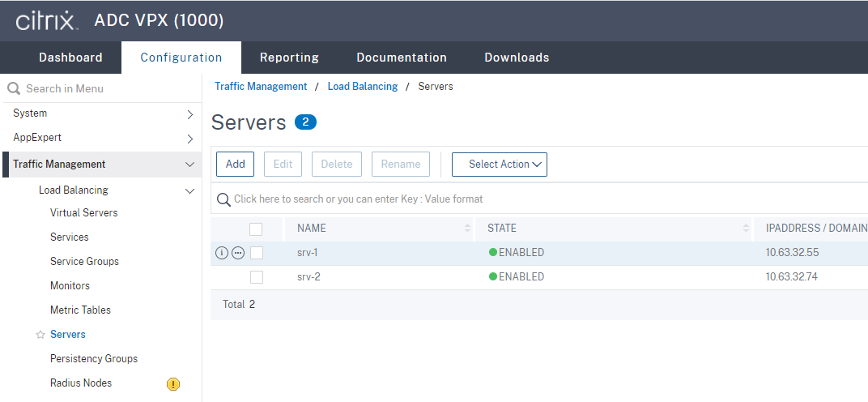Tick the select-all checkbox in table header

coord(256,229)
